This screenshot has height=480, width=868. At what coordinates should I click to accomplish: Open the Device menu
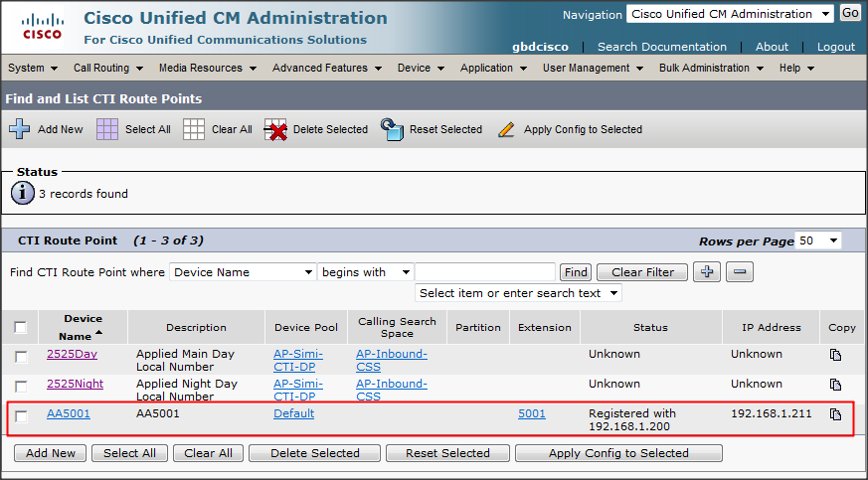[421, 68]
